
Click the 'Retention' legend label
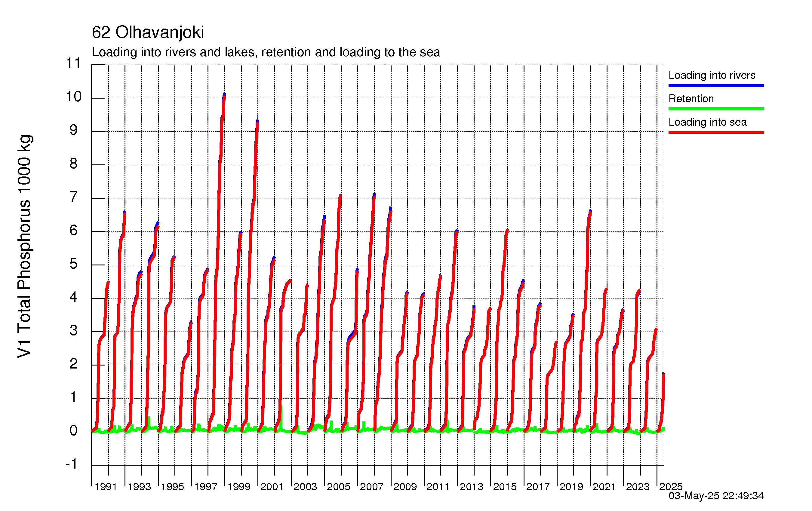691,98
